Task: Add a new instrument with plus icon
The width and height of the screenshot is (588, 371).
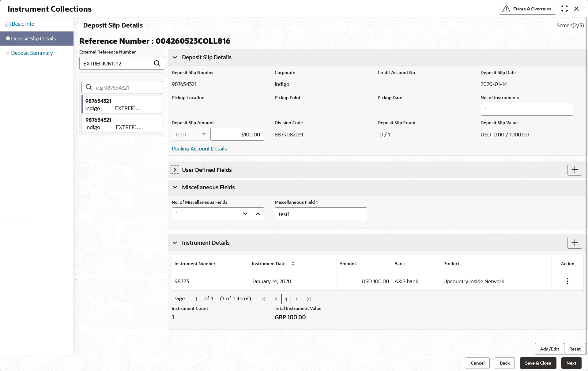Action: coord(575,243)
